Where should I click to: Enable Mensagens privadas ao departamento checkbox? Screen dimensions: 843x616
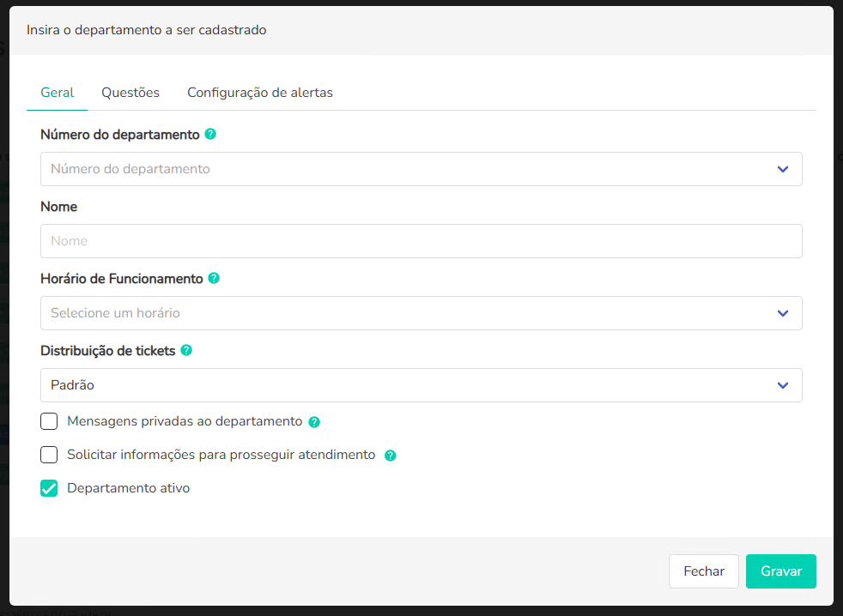click(49, 421)
